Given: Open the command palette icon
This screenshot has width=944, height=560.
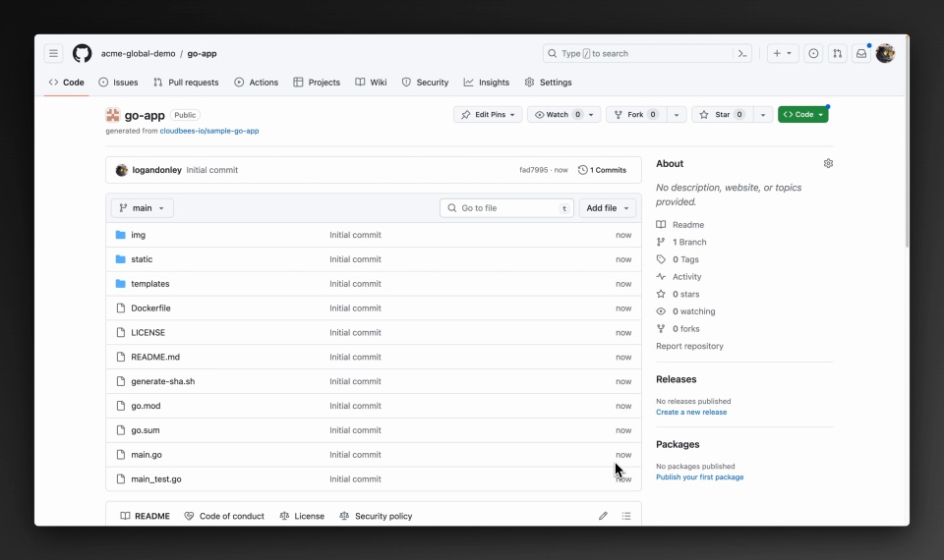Looking at the screenshot, I should tap(743, 54).
